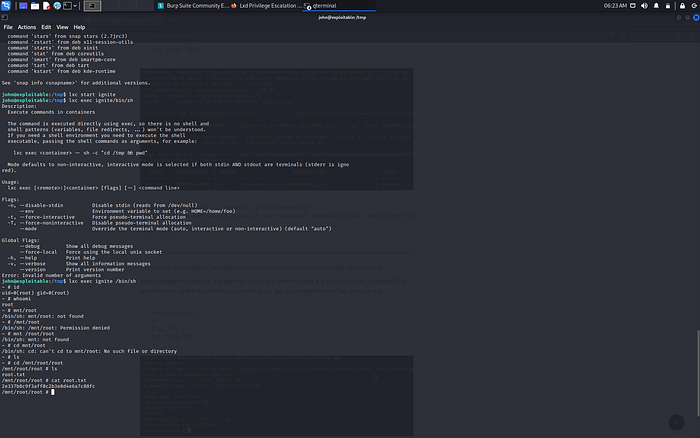Click the 'cat root.txt' command line
This screenshot has width=700, height=438.
[x=44, y=380]
